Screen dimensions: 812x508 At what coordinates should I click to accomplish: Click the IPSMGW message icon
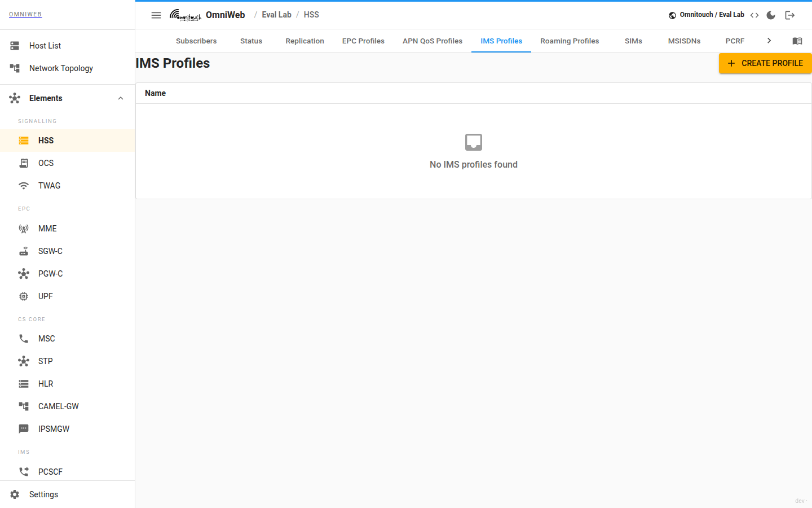[x=24, y=429]
